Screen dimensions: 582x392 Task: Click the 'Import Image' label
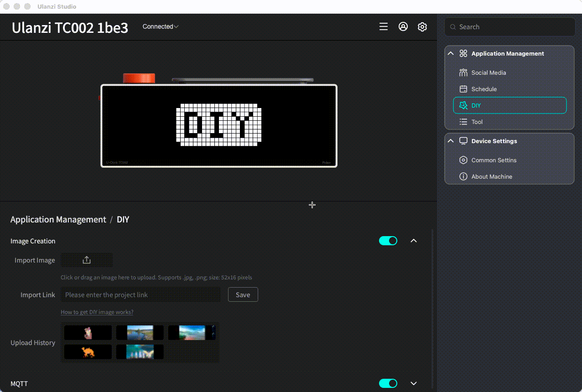click(35, 260)
